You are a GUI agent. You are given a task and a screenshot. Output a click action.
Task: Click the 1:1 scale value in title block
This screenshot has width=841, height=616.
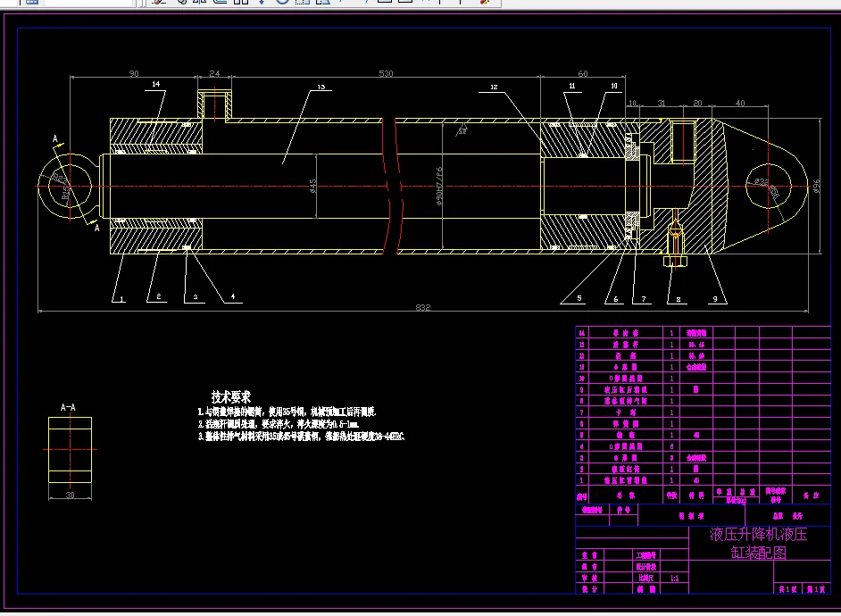click(x=675, y=578)
